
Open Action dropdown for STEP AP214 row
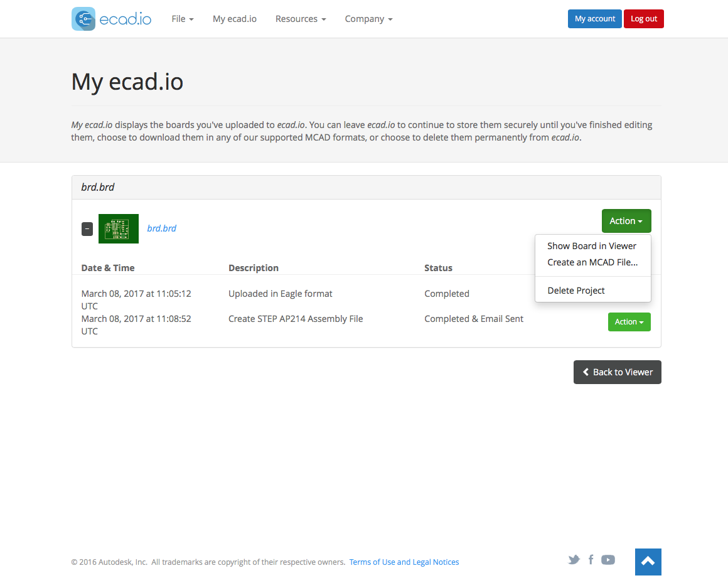click(629, 322)
